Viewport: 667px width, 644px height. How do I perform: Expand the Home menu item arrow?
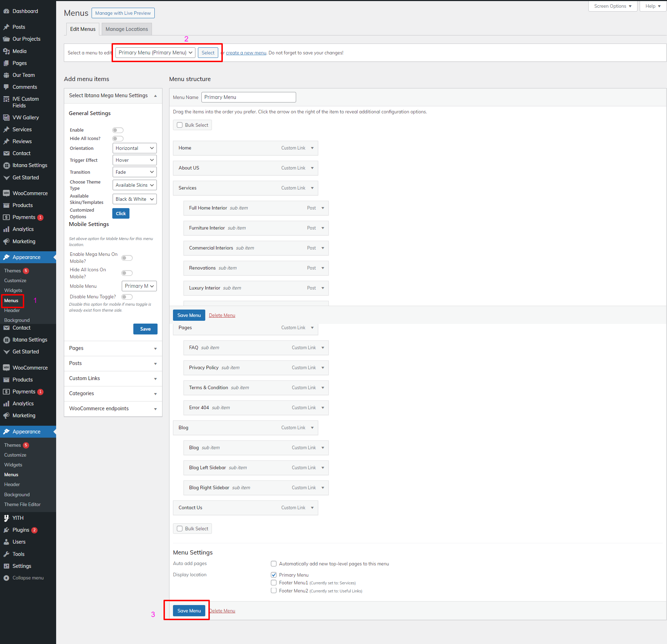point(312,148)
